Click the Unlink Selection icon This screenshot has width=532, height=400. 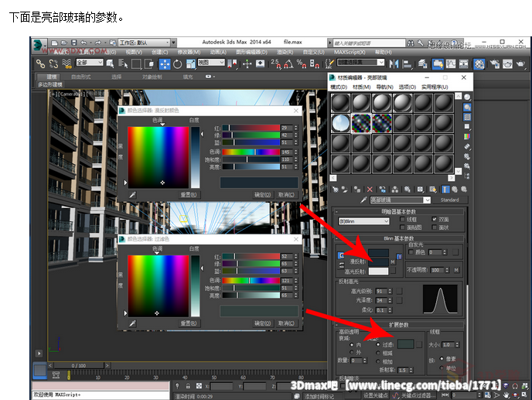[x=53, y=63]
